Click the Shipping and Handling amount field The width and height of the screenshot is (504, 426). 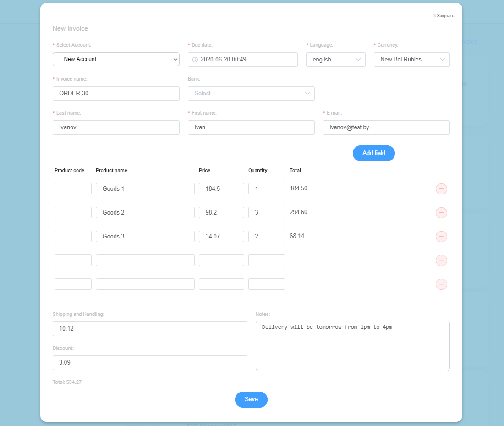click(150, 328)
